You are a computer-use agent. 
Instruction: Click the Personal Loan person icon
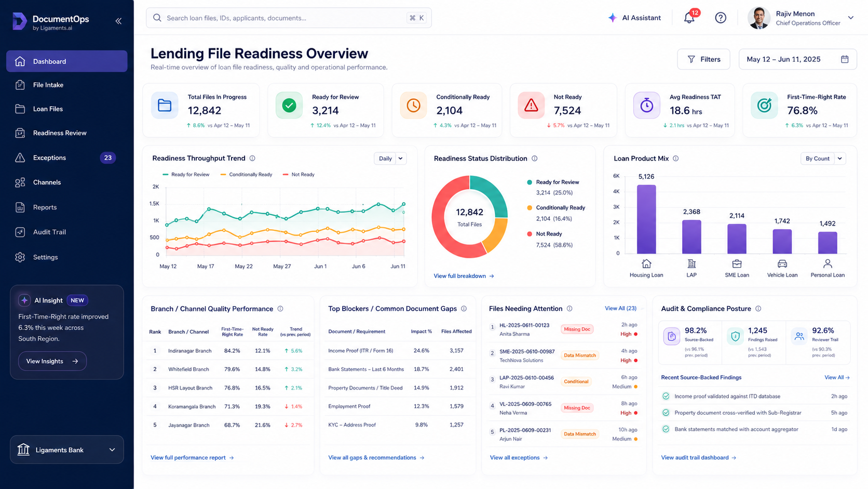point(828,263)
